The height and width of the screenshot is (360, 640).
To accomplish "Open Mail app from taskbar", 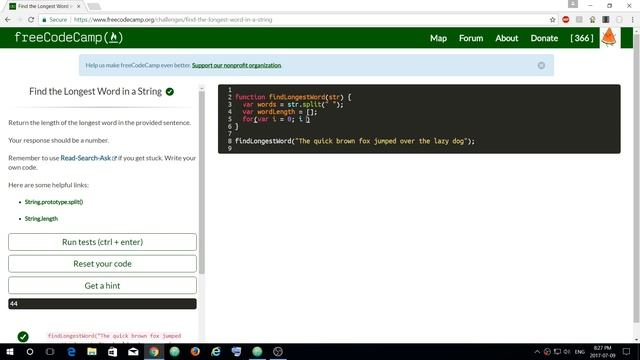I will (x=133, y=351).
